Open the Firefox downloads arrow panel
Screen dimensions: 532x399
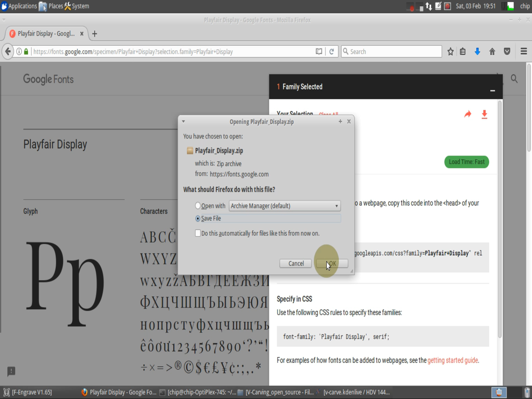(x=477, y=52)
